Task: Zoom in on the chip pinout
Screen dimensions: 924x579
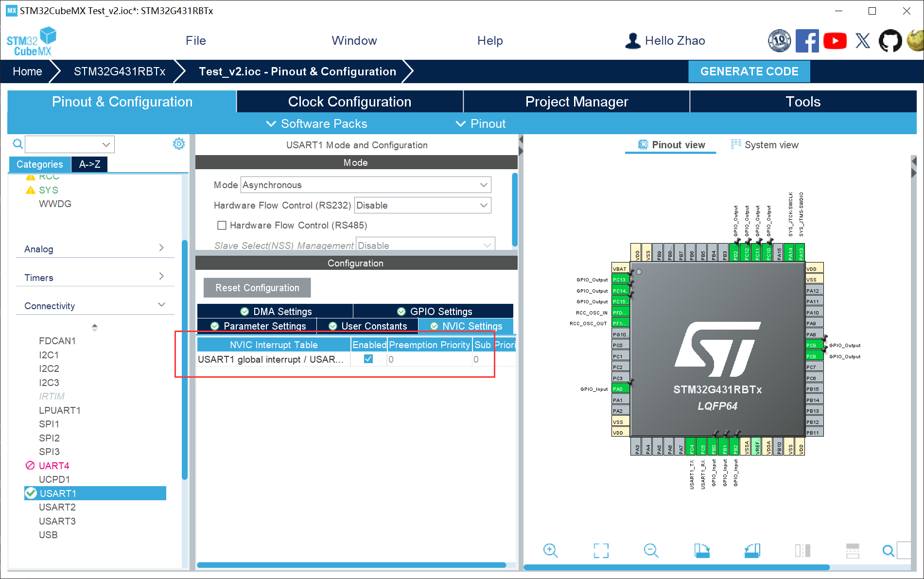Action: tap(550, 550)
